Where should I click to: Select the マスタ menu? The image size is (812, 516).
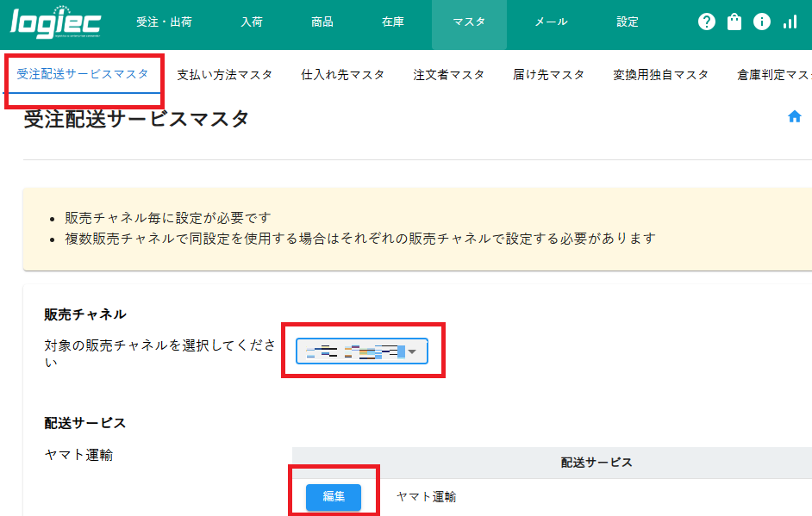(x=469, y=21)
